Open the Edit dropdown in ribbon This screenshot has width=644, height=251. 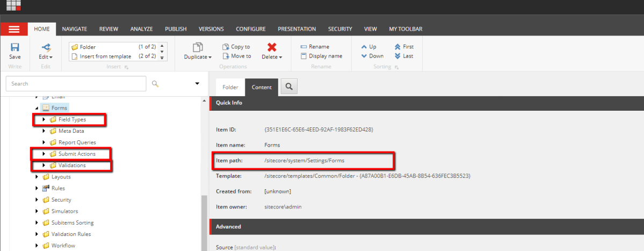pyautogui.click(x=46, y=56)
